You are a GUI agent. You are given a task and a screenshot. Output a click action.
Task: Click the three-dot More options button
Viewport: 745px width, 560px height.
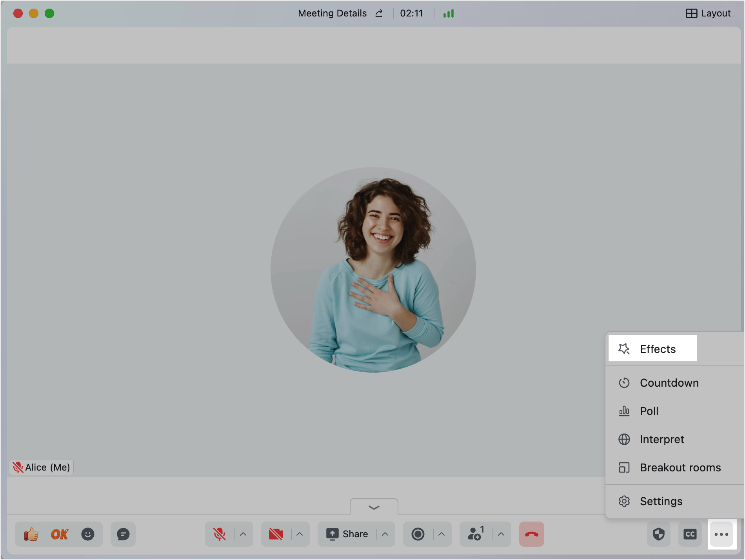point(721,534)
